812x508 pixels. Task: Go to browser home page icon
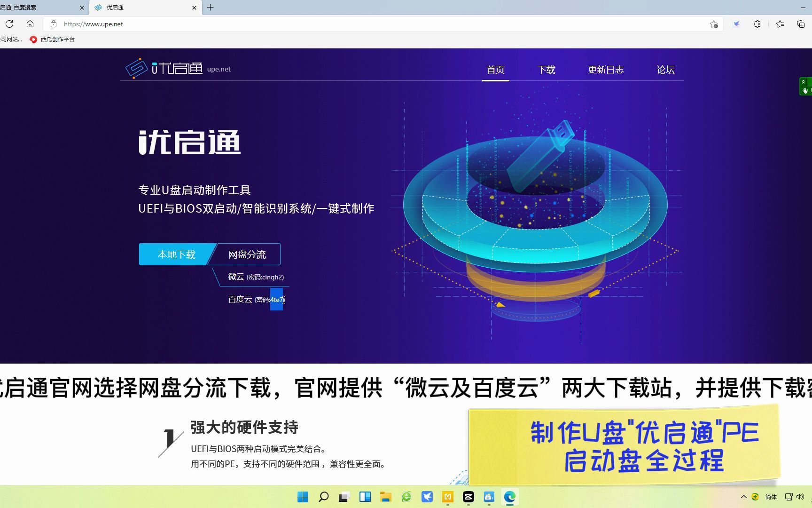click(30, 24)
